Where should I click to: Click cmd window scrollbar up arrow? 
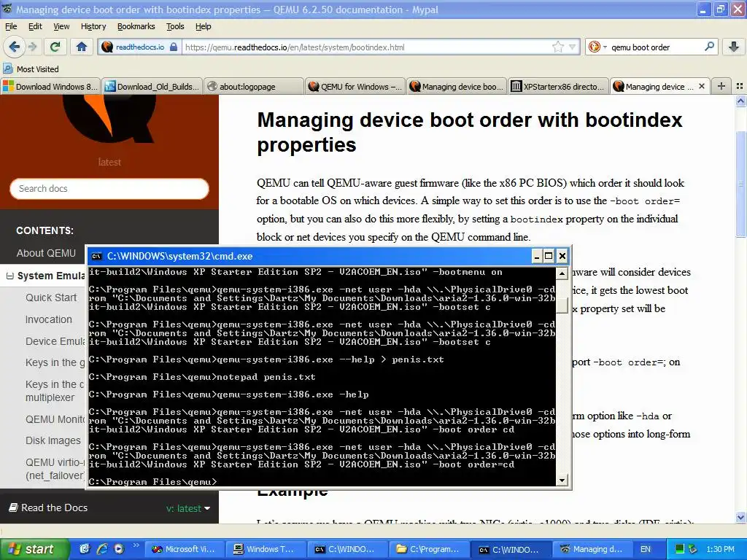[562, 273]
